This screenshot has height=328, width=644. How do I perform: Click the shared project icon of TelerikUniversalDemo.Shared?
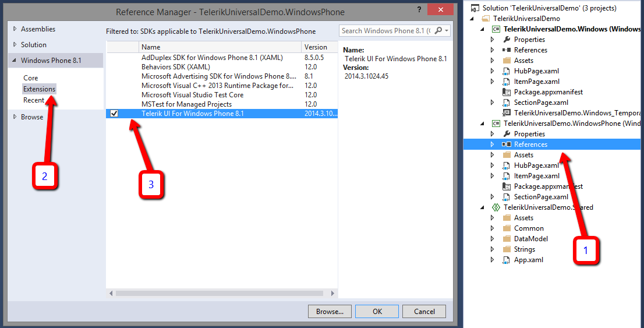coord(496,207)
